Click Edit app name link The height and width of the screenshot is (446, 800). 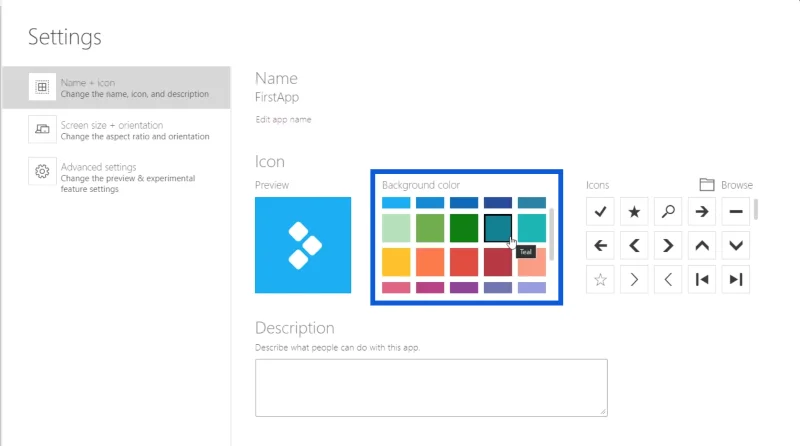[x=283, y=119]
